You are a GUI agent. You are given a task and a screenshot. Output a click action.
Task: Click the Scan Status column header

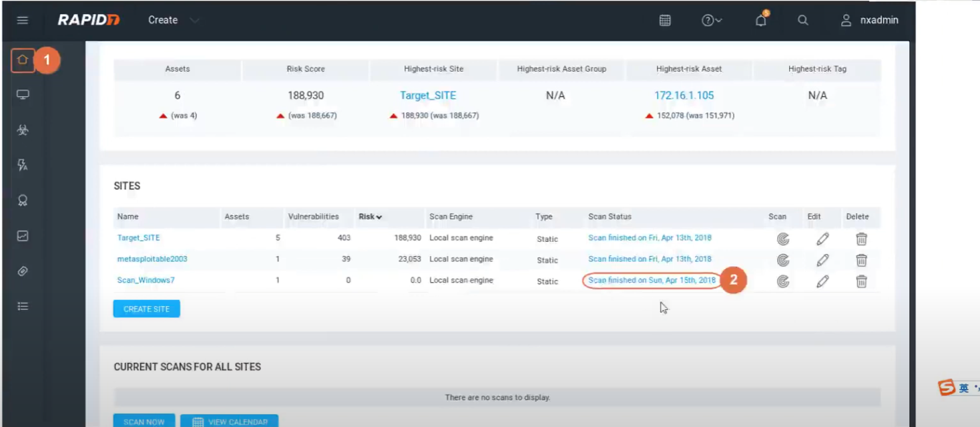pyautogui.click(x=609, y=217)
